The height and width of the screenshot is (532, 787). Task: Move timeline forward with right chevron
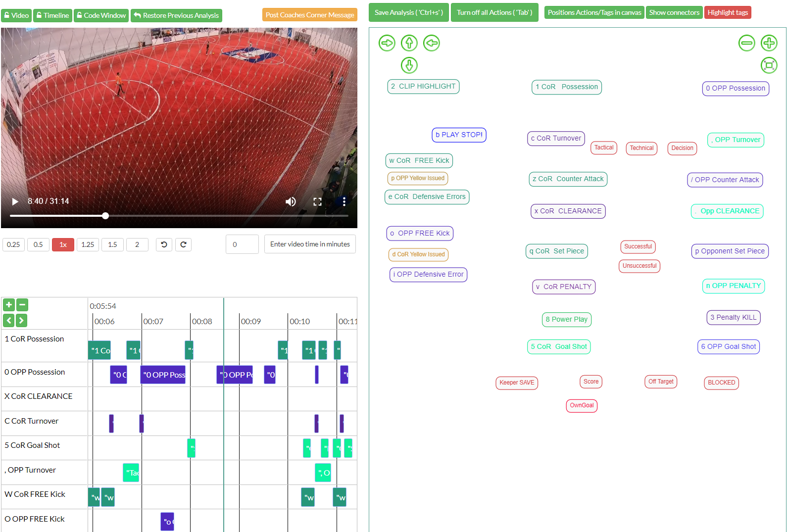tap(21, 321)
